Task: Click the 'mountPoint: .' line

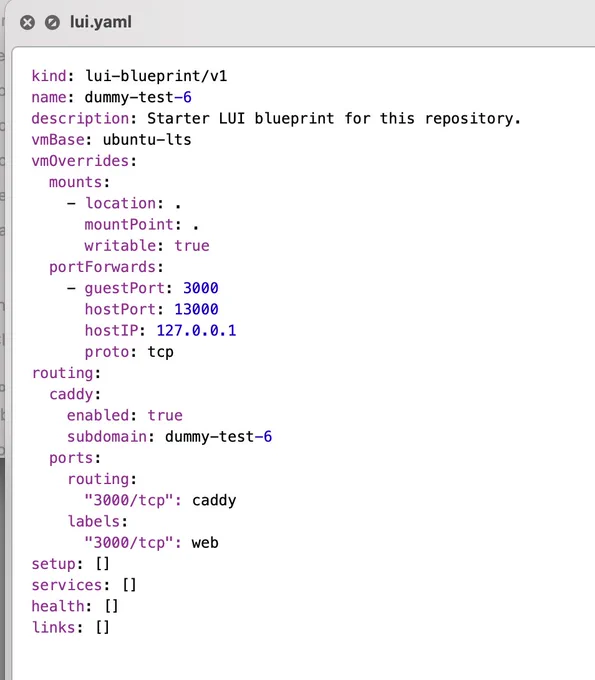Action: pyautogui.click(x=142, y=225)
